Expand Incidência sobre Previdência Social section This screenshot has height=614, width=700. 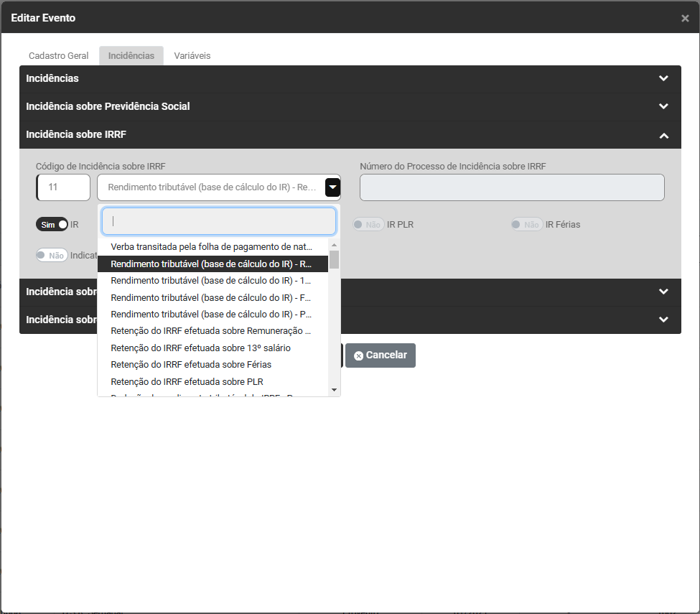point(663,106)
